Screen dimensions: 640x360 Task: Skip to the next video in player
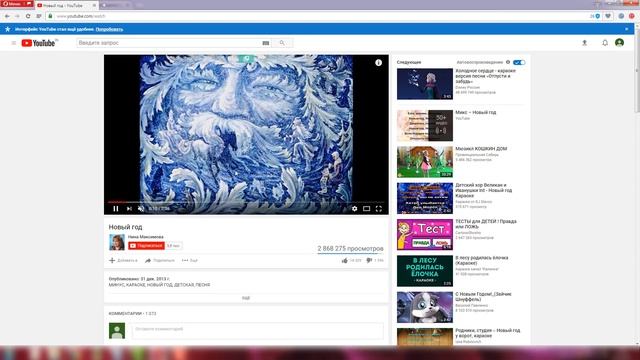(x=129, y=209)
